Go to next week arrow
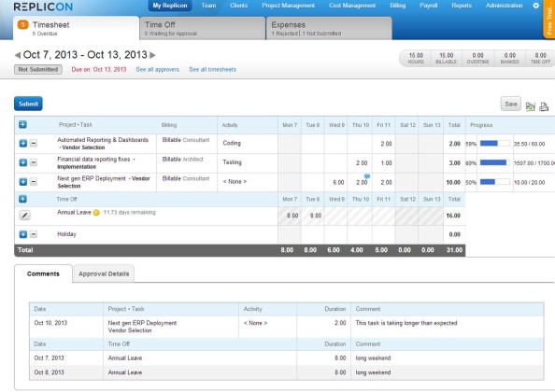Image resolution: width=555 pixels, height=392 pixels. [x=152, y=55]
